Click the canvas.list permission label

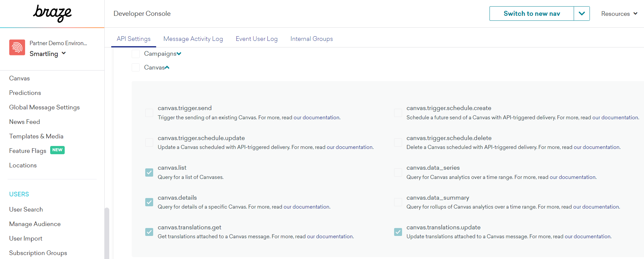(172, 168)
